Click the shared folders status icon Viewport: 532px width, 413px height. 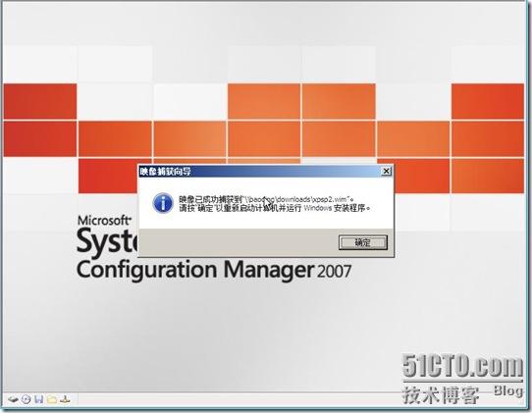click(x=52, y=399)
